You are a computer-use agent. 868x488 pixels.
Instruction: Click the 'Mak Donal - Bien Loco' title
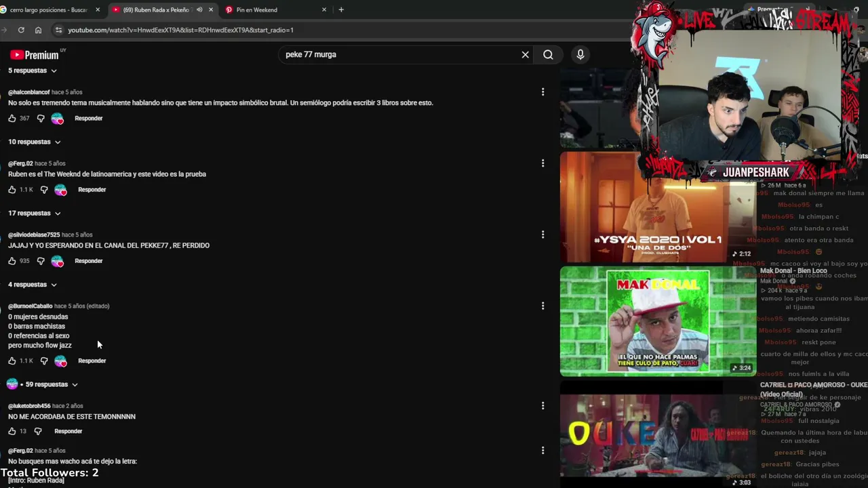pos(793,271)
